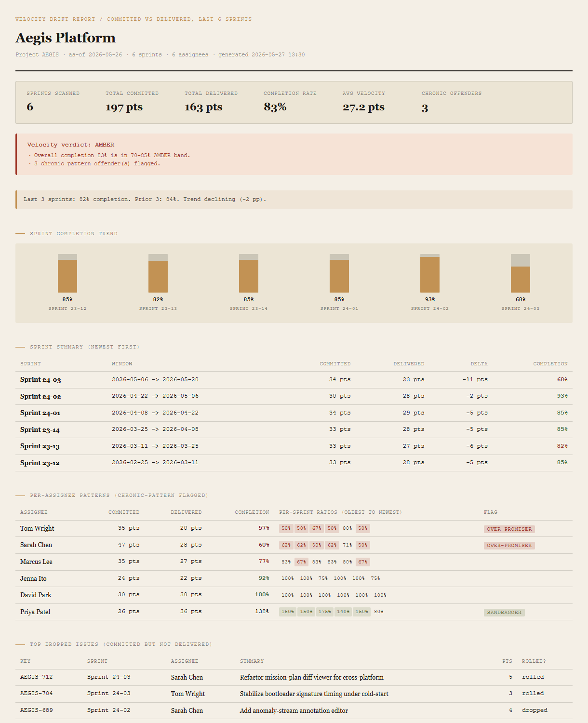Image resolution: width=588 pixels, height=723 pixels.
Task: Click the 27.2 pts average velocity value
Action: 363,107
